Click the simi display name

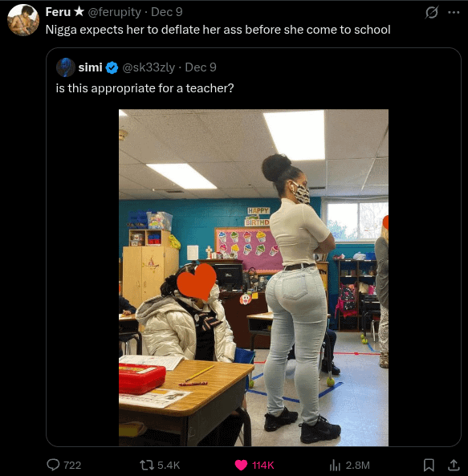[90, 67]
